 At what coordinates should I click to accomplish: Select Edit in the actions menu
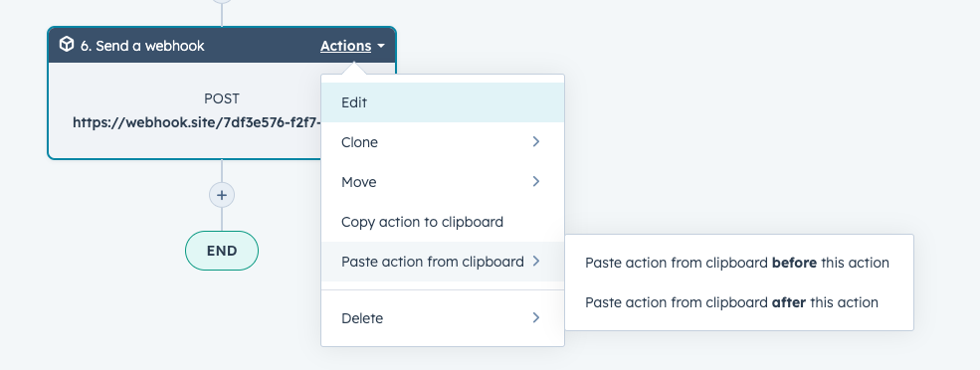point(443,102)
